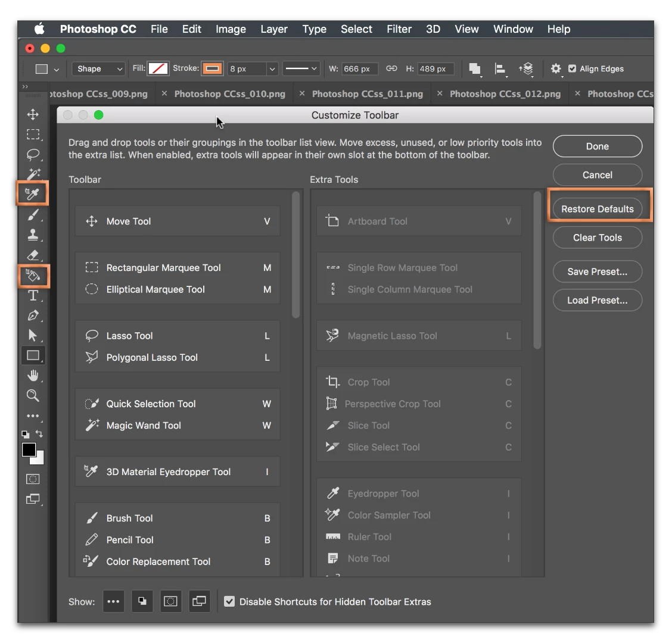Uncheck Disable Shortcuts for Hidden Toolbar Extras
The height and width of the screenshot is (643, 672).
click(229, 601)
